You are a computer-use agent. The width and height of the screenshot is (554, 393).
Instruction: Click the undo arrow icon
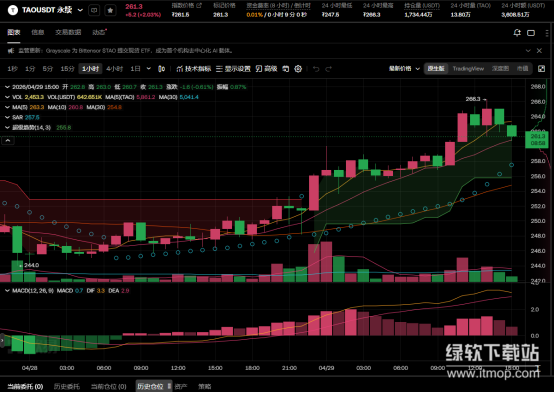pyautogui.click(x=316, y=69)
